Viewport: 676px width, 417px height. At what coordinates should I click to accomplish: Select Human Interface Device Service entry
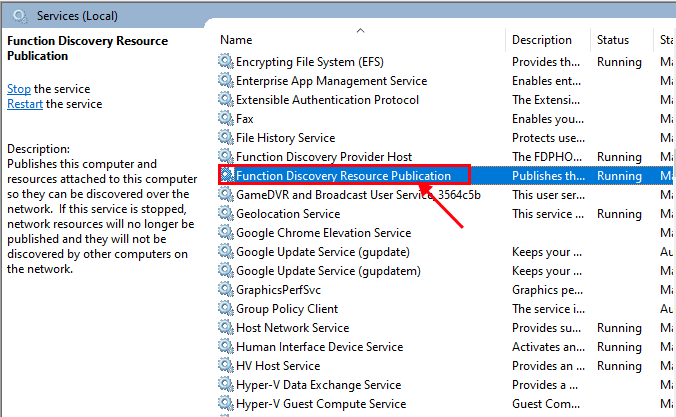click(x=321, y=347)
